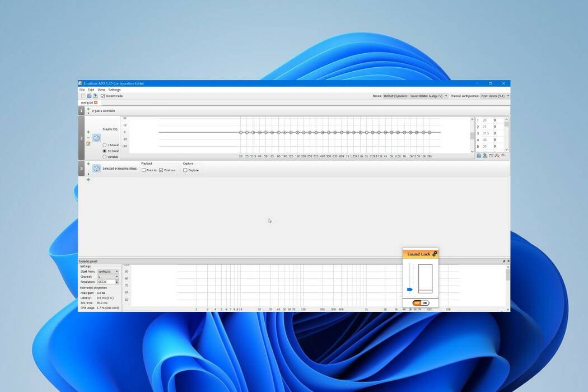Add a filter with the green plus icon
Screen dimensions: 588x392
[88, 132]
